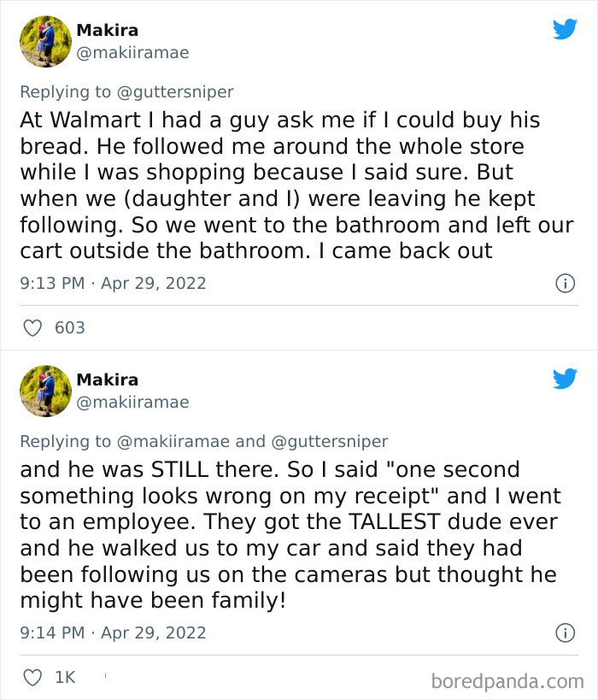Open the info icon on the second tweet

pyautogui.click(x=566, y=633)
